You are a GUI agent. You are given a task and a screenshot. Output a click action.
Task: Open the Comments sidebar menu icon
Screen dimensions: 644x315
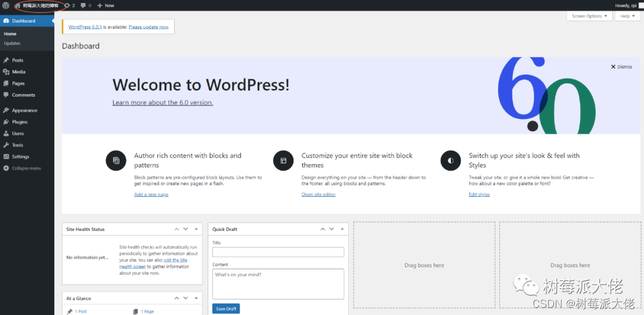6,94
